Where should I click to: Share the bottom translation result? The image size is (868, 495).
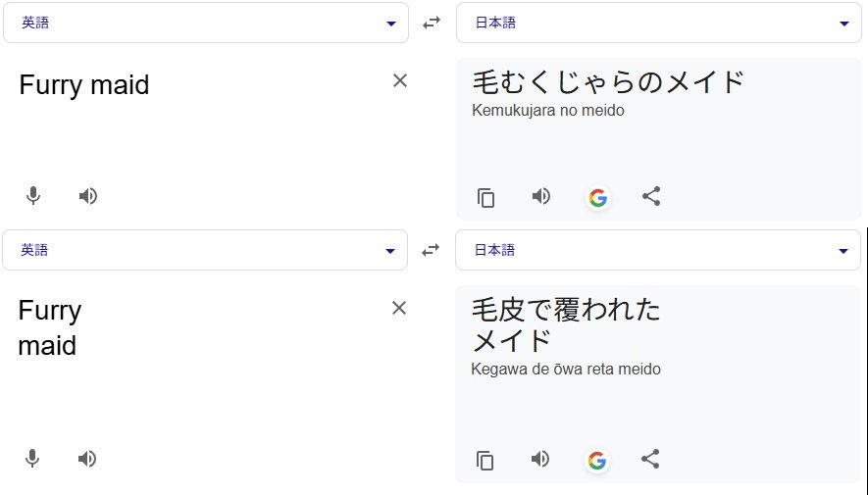(x=651, y=458)
